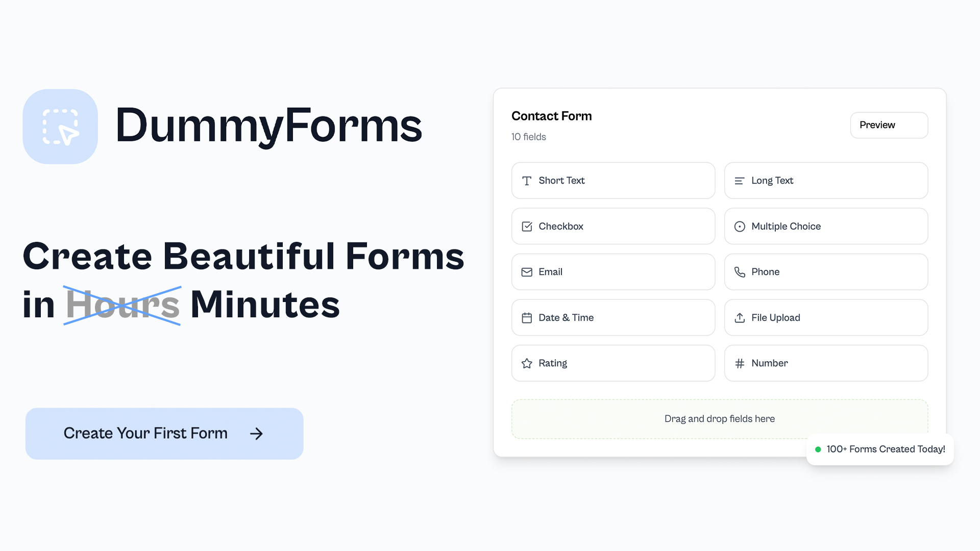The height and width of the screenshot is (551, 980).
Task: Click Create Your First Form
Action: [x=164, y=433]
